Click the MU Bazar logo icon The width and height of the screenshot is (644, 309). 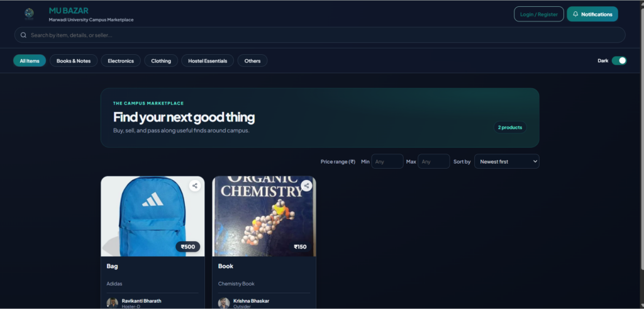pos(29,14)
